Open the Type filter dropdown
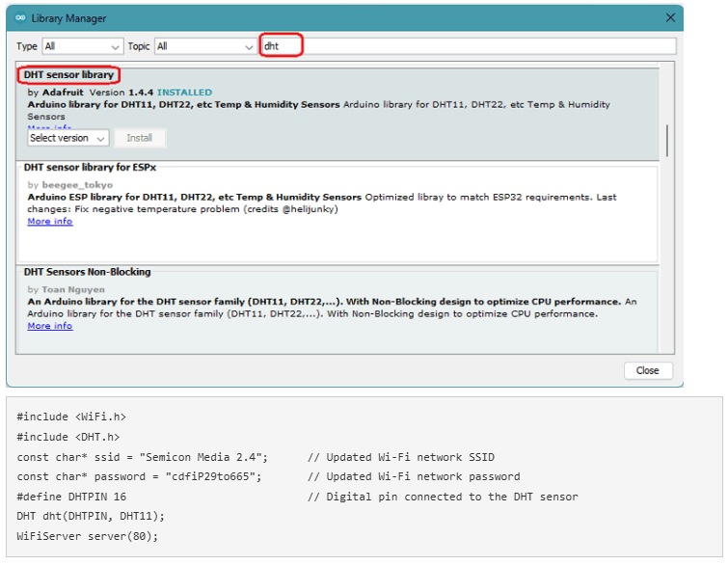 click(x=82, y=46)
